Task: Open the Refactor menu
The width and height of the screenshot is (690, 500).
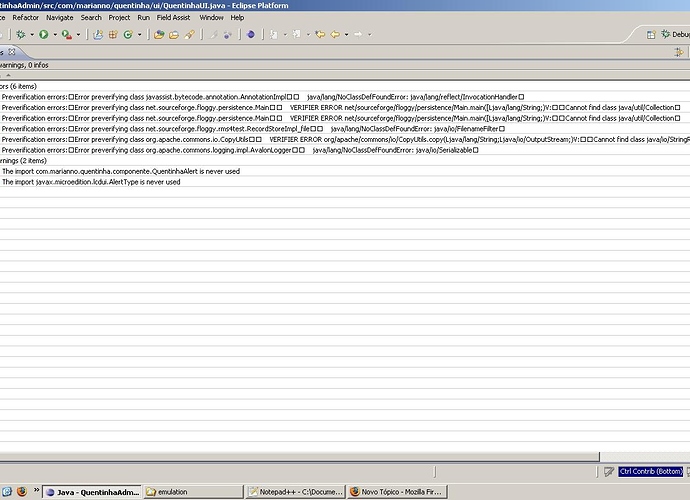Action: coord(26,18)
